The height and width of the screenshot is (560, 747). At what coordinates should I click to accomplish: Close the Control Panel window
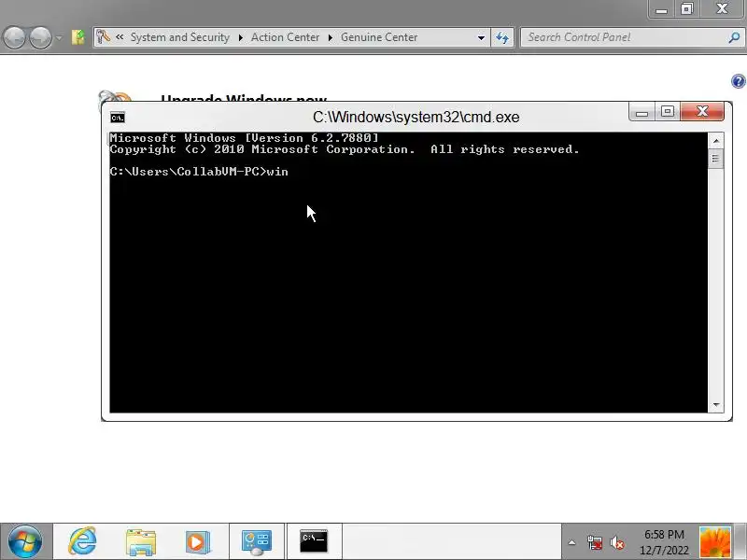[722, 8]
